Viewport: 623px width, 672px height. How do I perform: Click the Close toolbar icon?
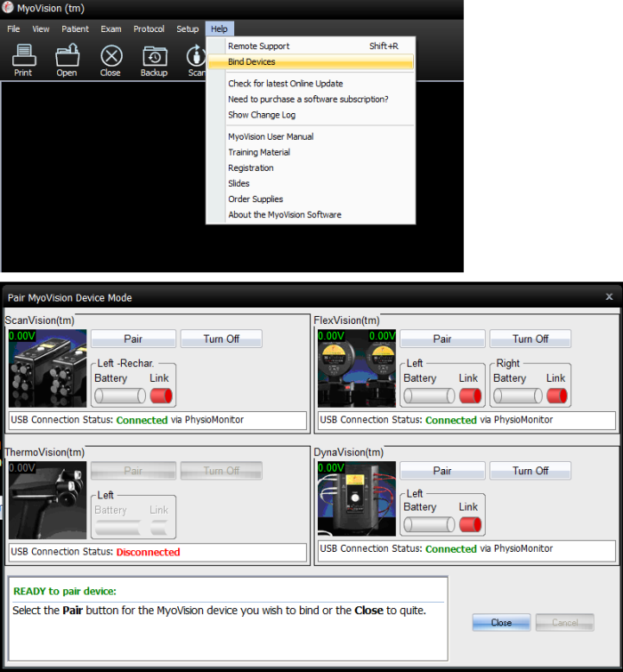(111, 60)
